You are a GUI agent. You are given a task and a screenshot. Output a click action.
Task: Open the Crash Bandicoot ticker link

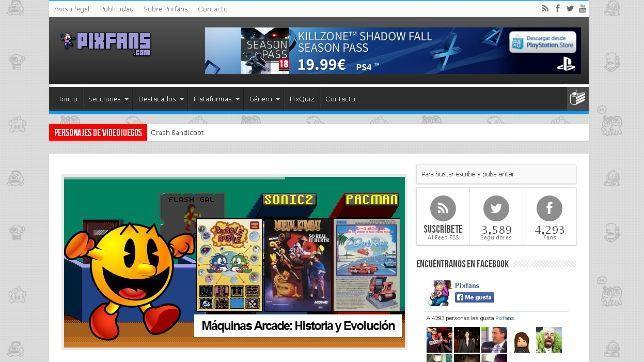point(177,132)
